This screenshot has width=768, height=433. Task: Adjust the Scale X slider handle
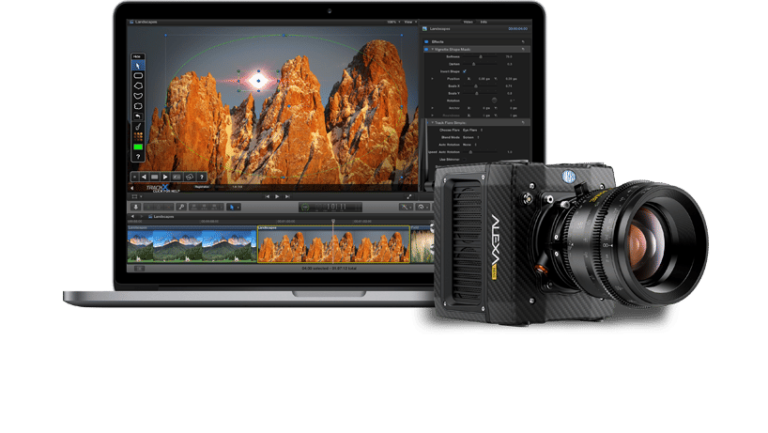[476, 86]
